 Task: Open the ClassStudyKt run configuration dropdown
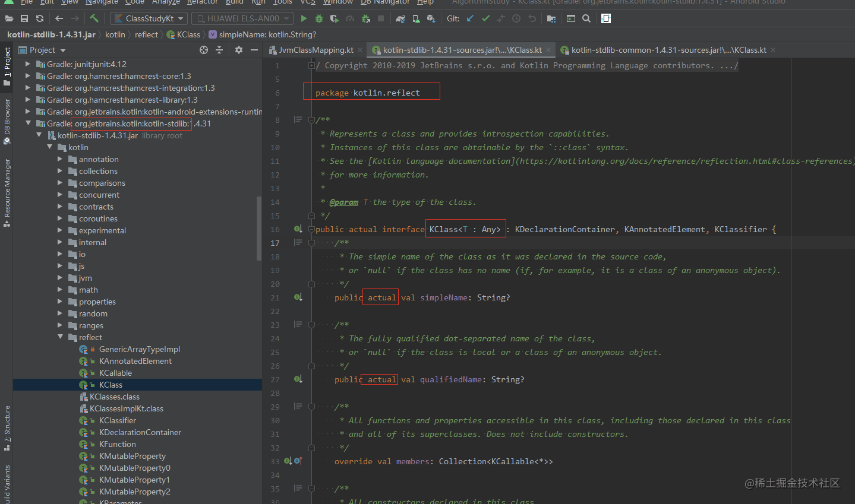[x=149, y=18]
